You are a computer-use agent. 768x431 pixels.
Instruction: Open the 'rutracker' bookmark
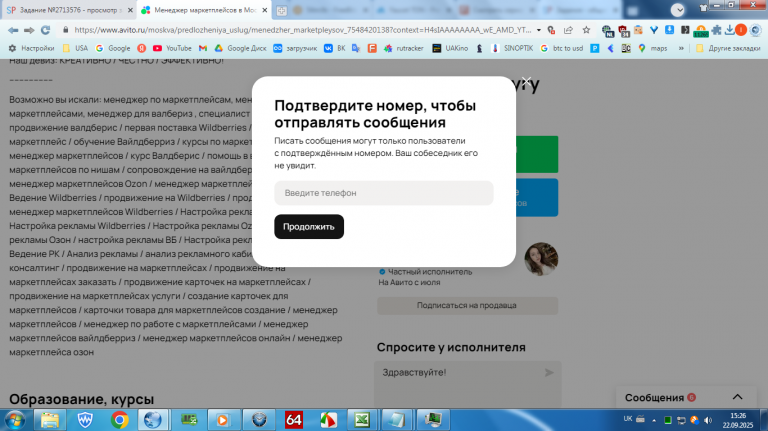coord(404,48)
